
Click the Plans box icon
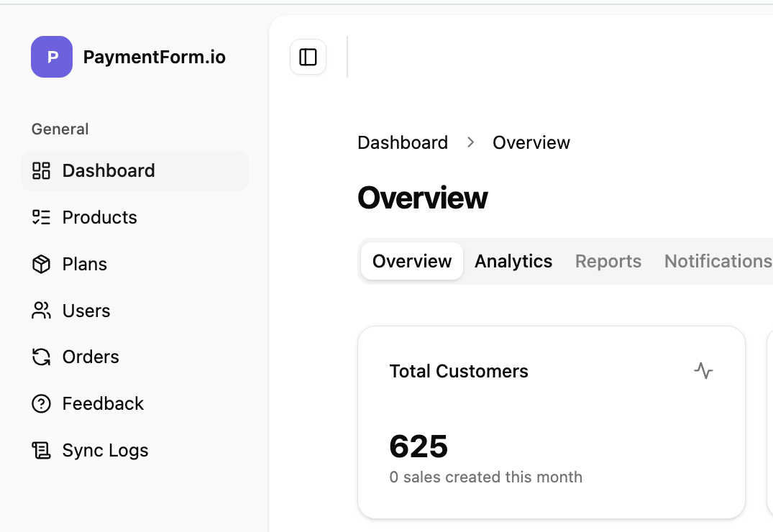[x=42, y=265]
